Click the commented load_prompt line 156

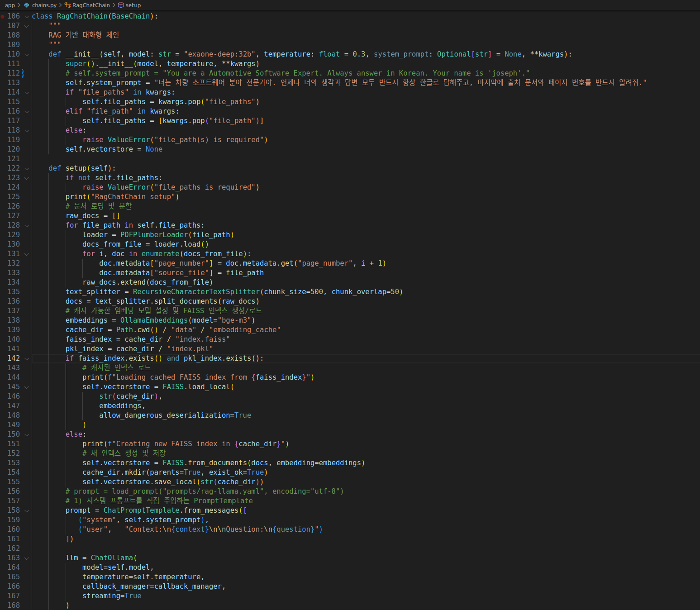click(205, 491)
